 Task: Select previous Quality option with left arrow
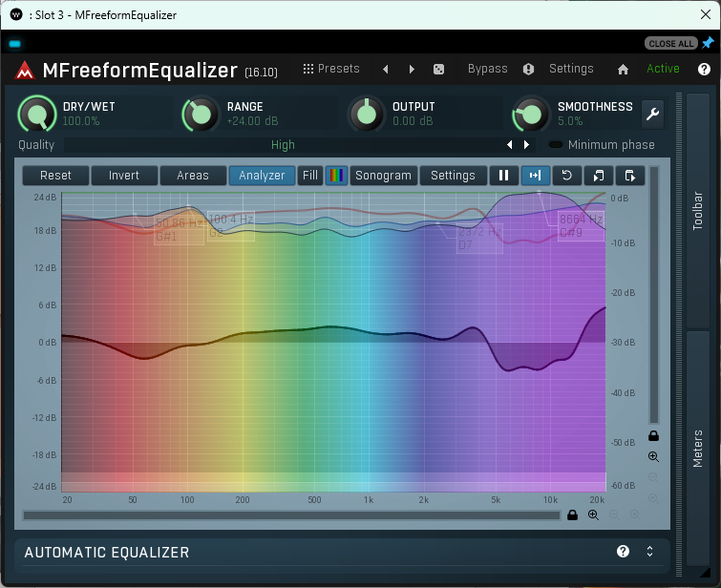pyautogui.click(x=510, y=145)
